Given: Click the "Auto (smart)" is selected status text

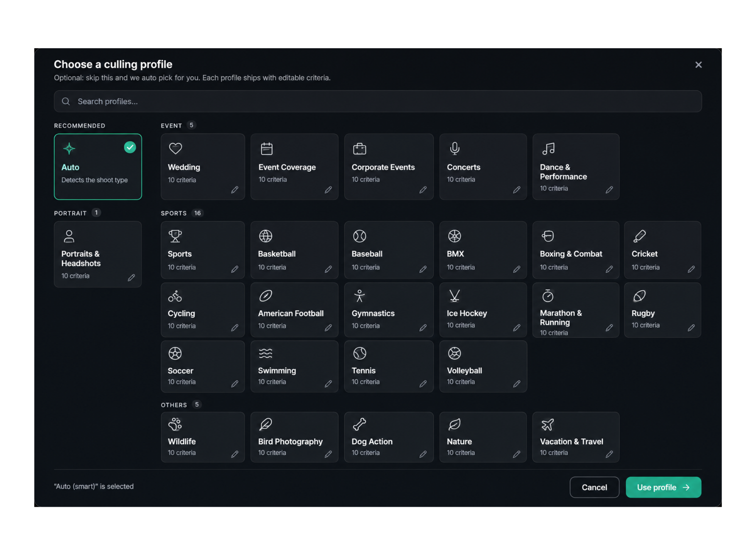Looking at the screenshot, I should (94, 486).
